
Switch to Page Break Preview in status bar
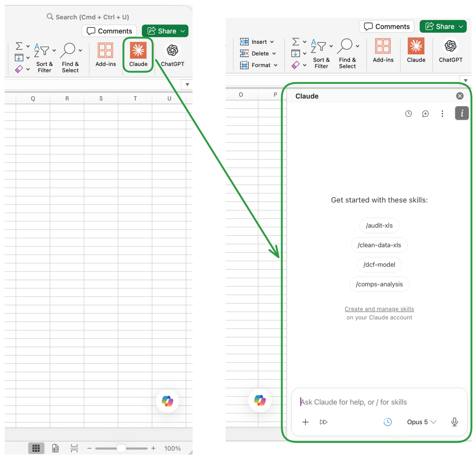tap(74, 448)
